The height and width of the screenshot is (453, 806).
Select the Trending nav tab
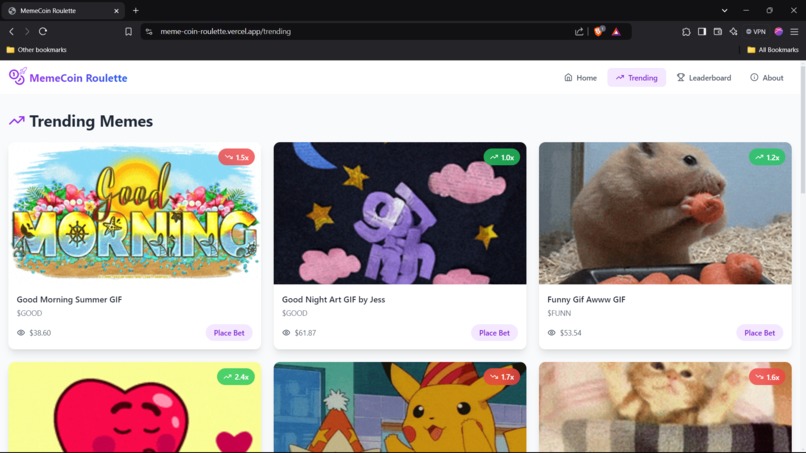coord(636,78)
